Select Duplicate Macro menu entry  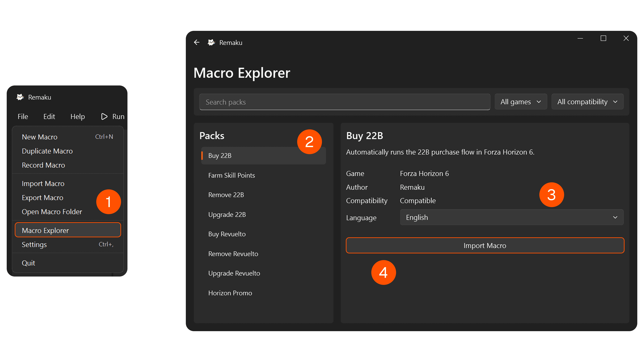(68, 151)
